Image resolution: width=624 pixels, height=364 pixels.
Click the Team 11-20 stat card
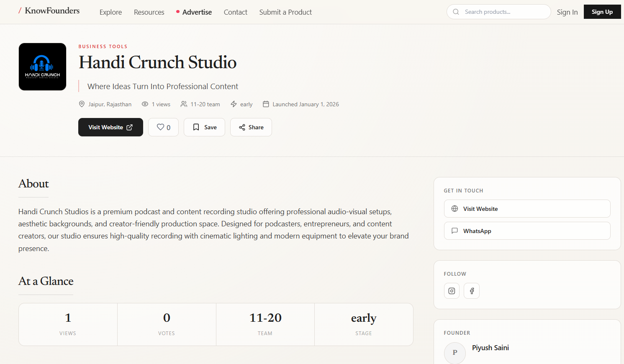tap(265, 324)
